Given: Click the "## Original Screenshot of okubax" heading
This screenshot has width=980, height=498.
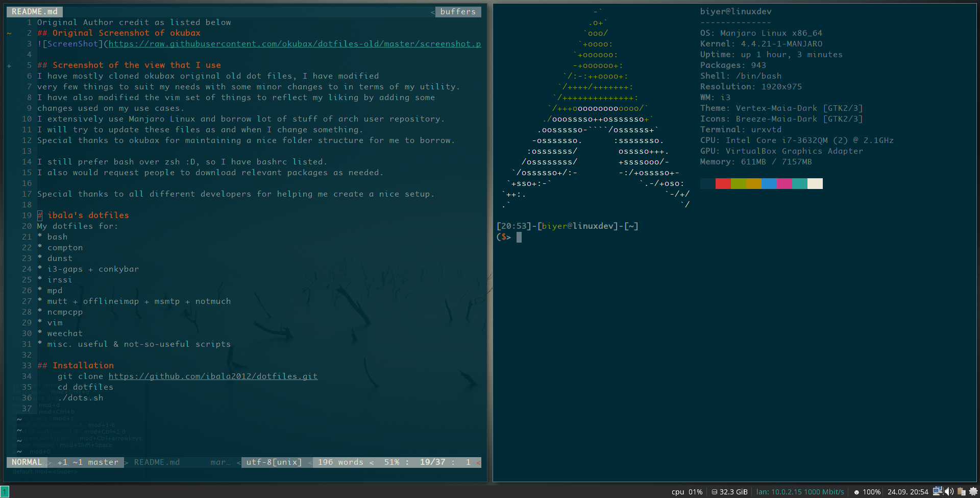Looking at the screenshot, I should pos(119,33).
